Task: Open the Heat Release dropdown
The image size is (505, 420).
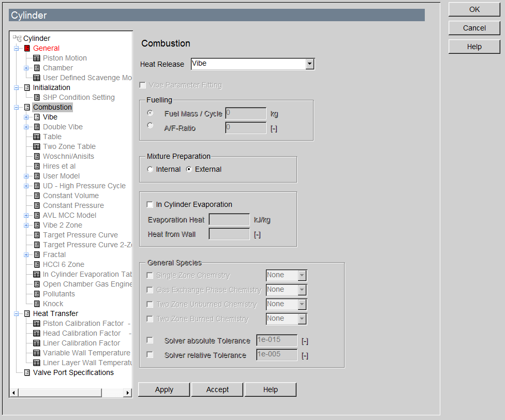Action: 310,64
